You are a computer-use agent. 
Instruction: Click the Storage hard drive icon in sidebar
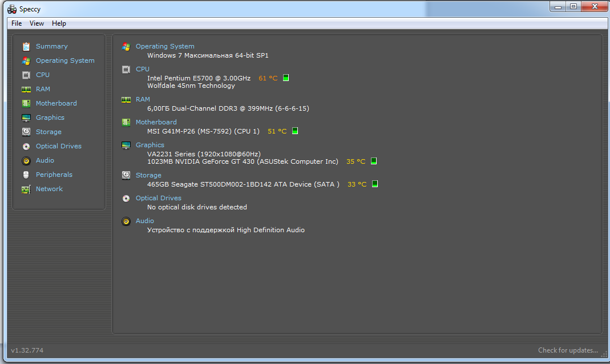pyautogui.click(x=26, y=132)
